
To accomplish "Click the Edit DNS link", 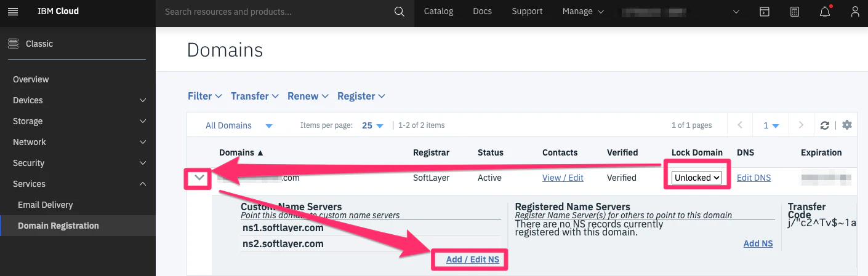I will click(753, 178).
